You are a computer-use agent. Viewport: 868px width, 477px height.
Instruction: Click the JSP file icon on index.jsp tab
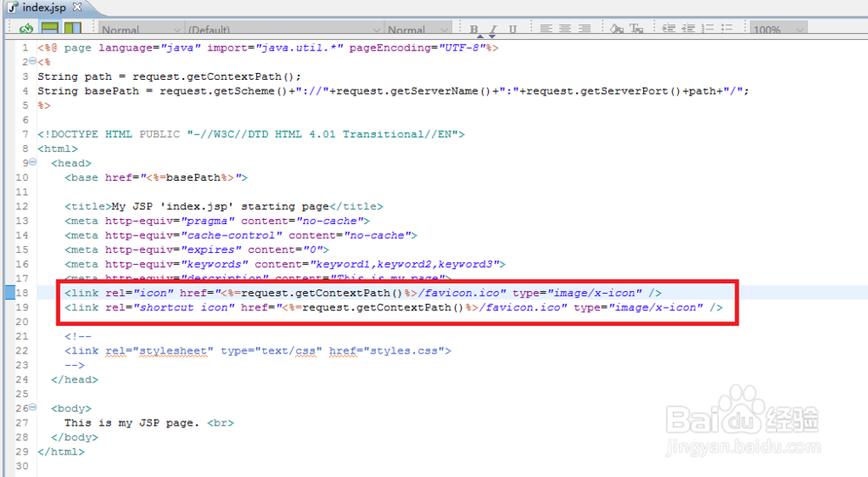(x=12, y=8)
